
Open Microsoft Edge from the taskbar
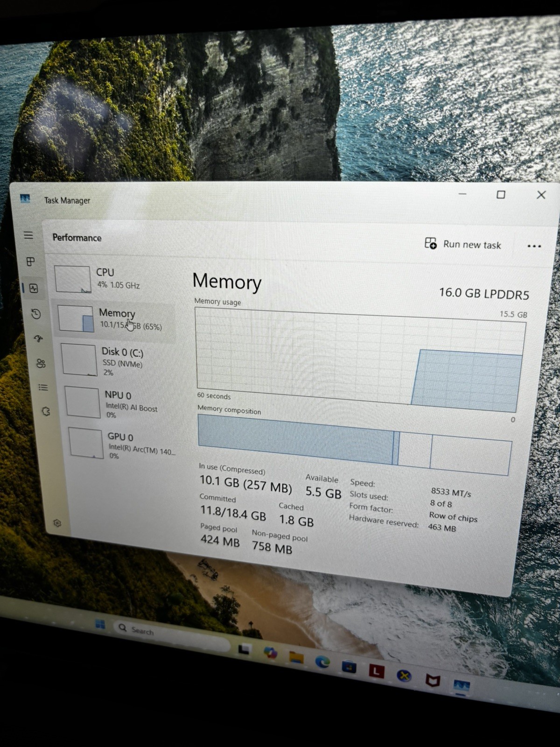[322, 662]
